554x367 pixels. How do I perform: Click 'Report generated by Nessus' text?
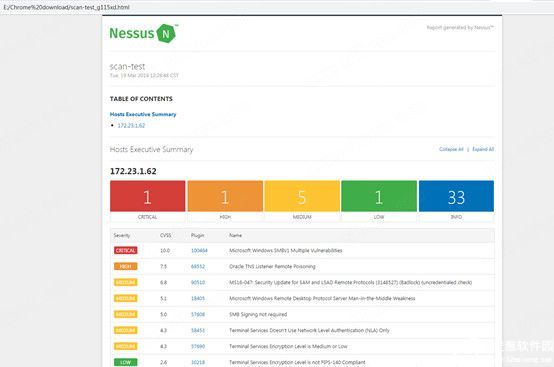coord(460,27)
